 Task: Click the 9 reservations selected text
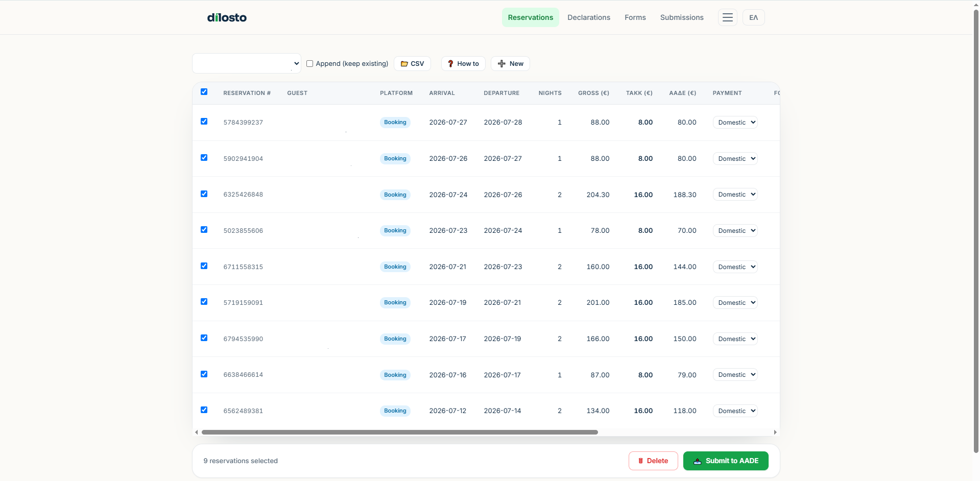[x=241, y=461]
